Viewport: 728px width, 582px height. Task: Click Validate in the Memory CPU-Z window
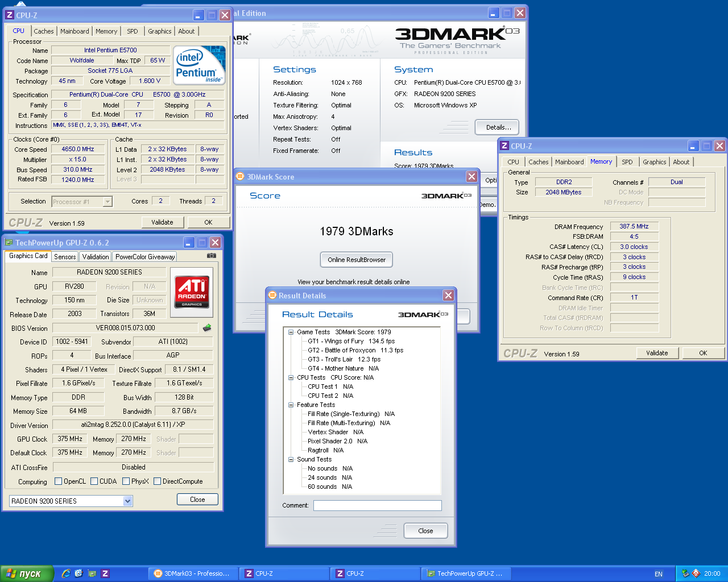pos(657,353)
